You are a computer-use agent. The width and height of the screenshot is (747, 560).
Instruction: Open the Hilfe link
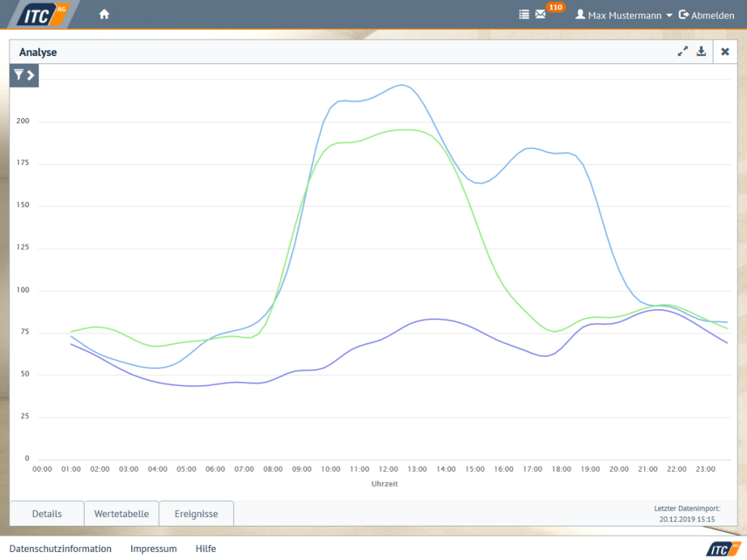pyautogui.click(x=205, y=548)
